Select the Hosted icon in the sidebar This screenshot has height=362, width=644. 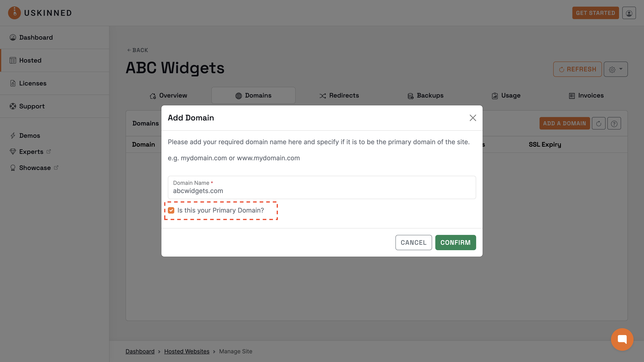(13, 60)
